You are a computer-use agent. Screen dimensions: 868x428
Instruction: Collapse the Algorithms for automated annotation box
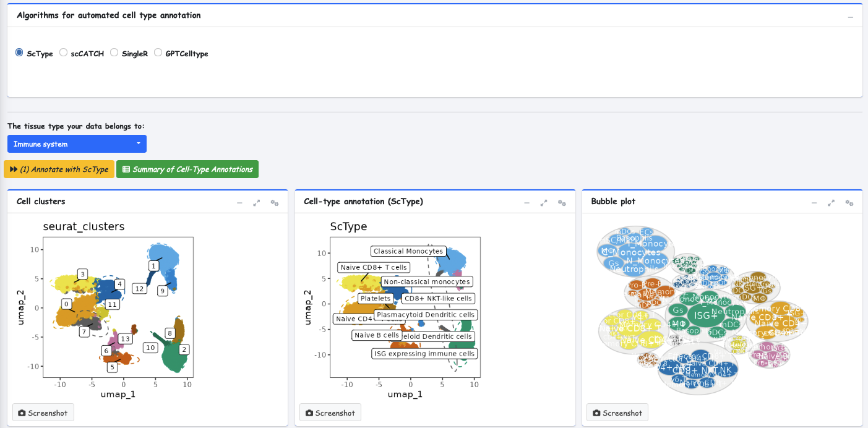point(851,17)
